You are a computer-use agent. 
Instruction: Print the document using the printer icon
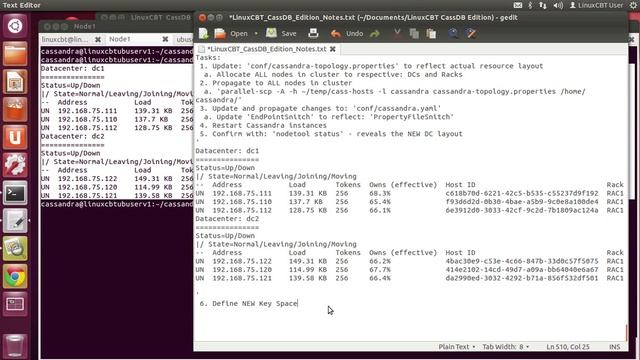click(x=313, y=33)
